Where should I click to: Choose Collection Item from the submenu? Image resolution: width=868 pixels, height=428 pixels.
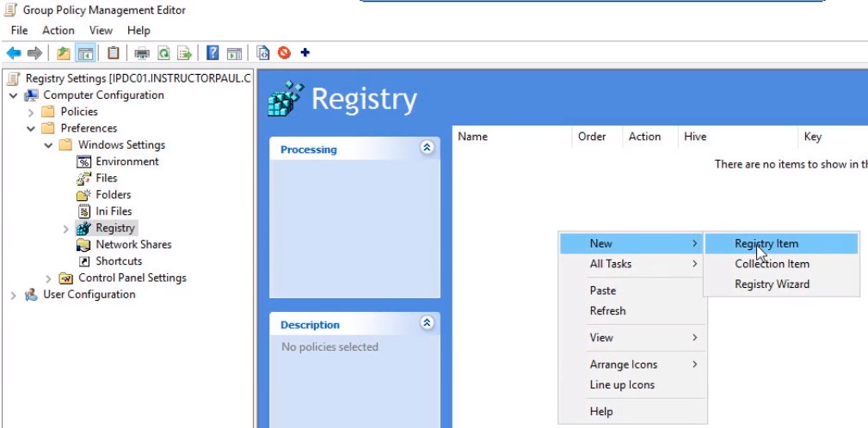click(781, 264)
